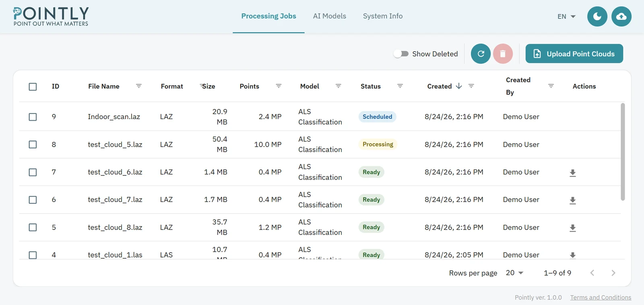Image resolution: width=644 pixels, height=305 pixels.
Task: Open the Terms and Conditions link
Action: 601,297
